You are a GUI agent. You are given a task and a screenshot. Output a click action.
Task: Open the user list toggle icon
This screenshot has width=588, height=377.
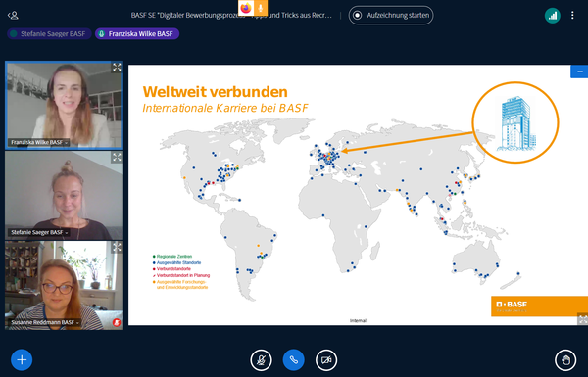(x=13, y=16)
